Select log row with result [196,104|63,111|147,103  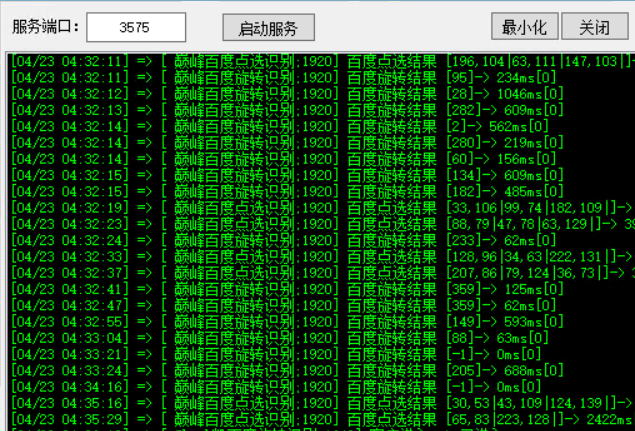pos(322,61)
